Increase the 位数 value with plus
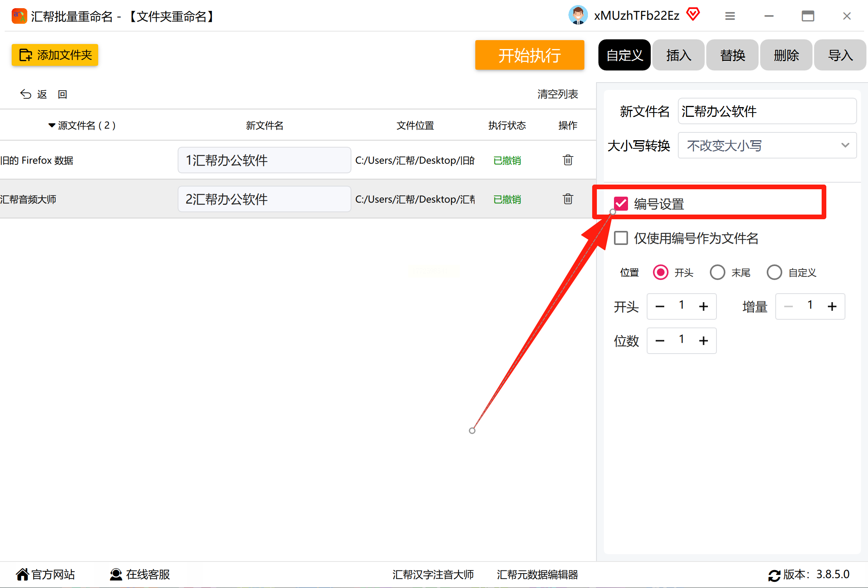The width and height of the screenshot is (868, 588). tap(703, 341)
